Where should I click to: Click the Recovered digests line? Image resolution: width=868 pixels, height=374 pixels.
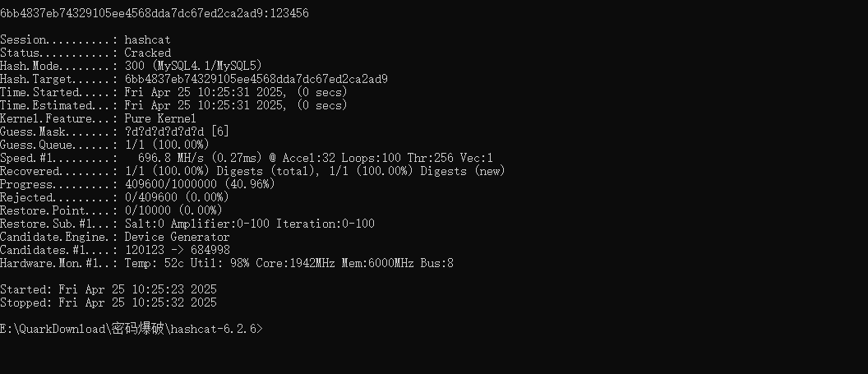pos(252,171)
